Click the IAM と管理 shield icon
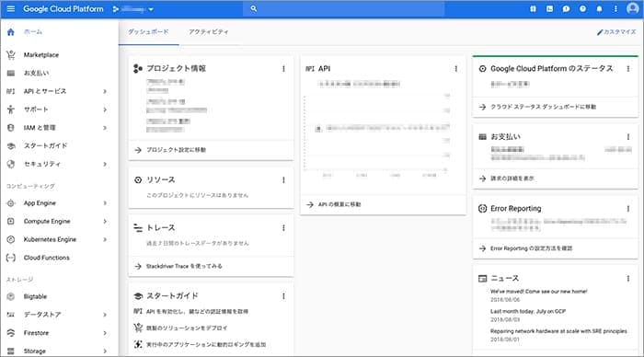 tap(11, 128)
